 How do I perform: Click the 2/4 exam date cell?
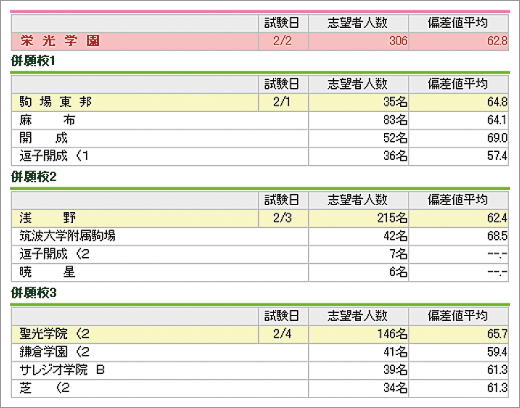pyautogui.click(x=282, y=334)
